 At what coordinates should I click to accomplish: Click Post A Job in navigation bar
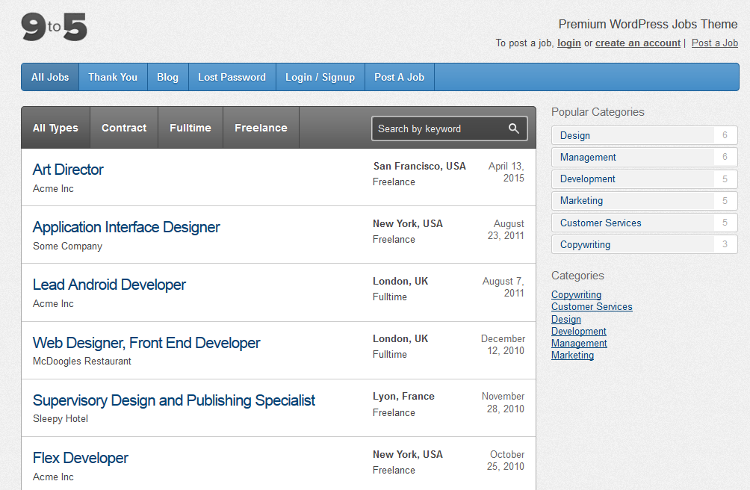(x=399, y=77)
